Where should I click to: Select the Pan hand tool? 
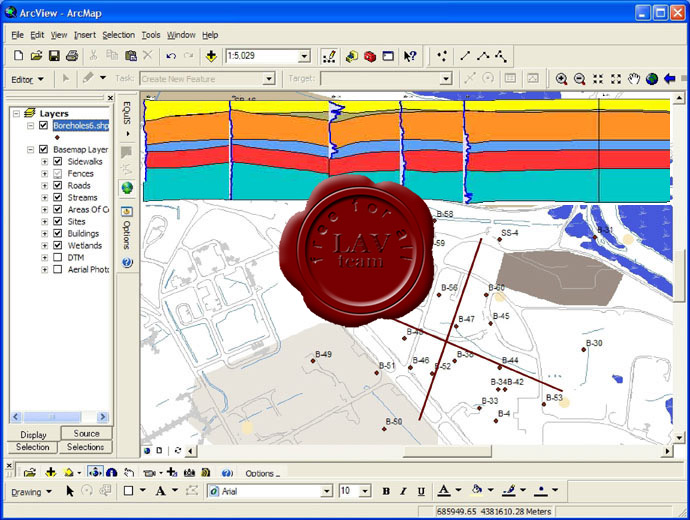pyautogui.click(x=633, y=79)
